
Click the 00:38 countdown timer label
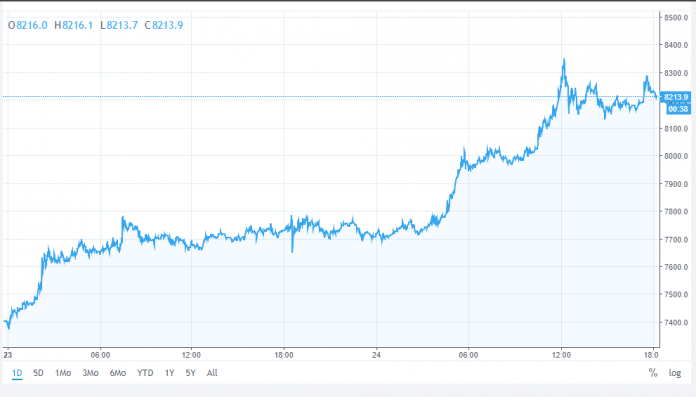678,109
